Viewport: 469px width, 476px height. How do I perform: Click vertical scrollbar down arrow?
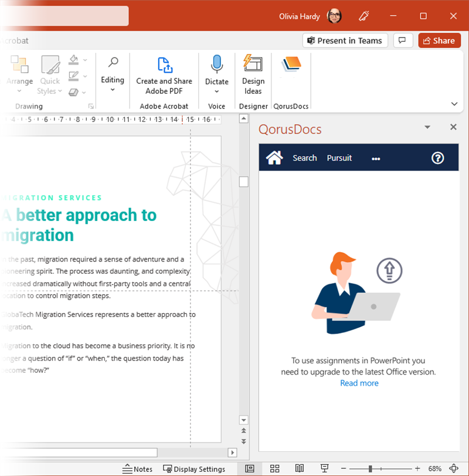pyautogui.click(x=243, y=420)
